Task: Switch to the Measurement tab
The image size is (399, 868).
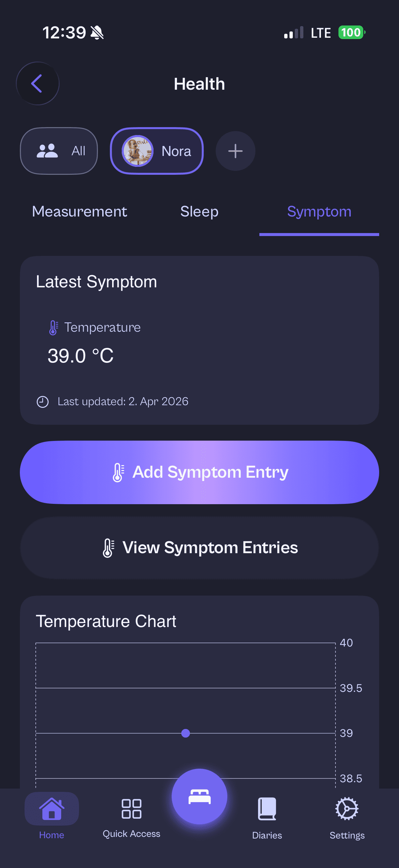Action: point(79,212)
